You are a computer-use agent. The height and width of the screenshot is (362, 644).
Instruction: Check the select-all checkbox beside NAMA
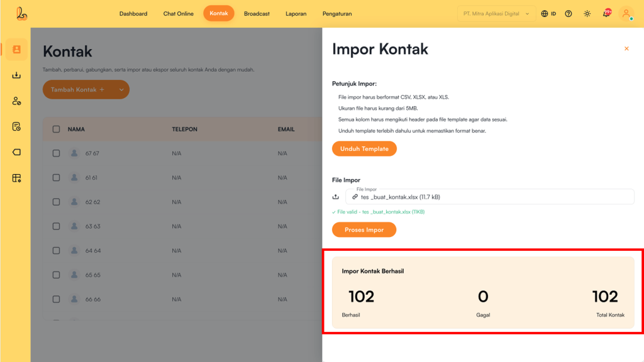coord(56,129)
